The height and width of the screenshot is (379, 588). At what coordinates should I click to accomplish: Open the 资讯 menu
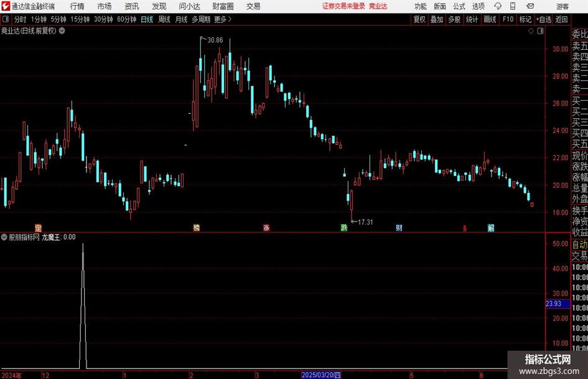coord(132,6)
